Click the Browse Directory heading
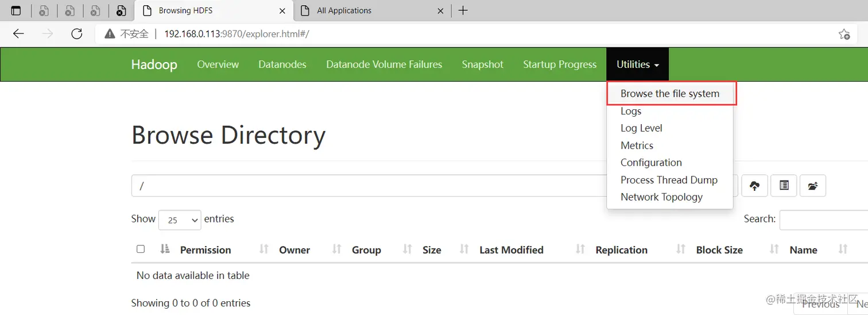This screenshot has width=868, height=315. [x=228, y=135]
